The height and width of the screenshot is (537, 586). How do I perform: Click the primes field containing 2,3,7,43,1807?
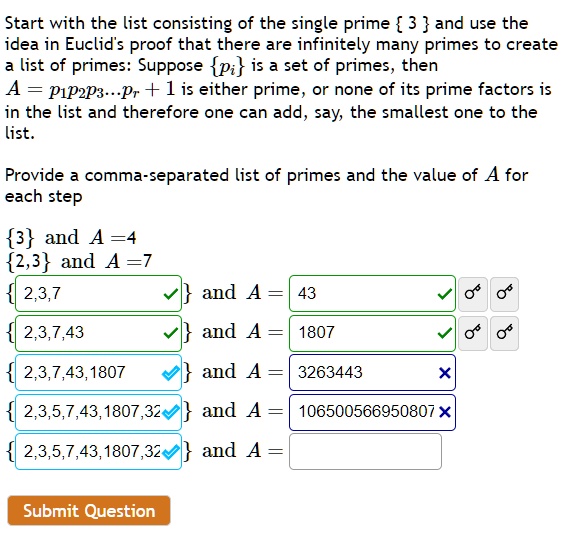98,373
